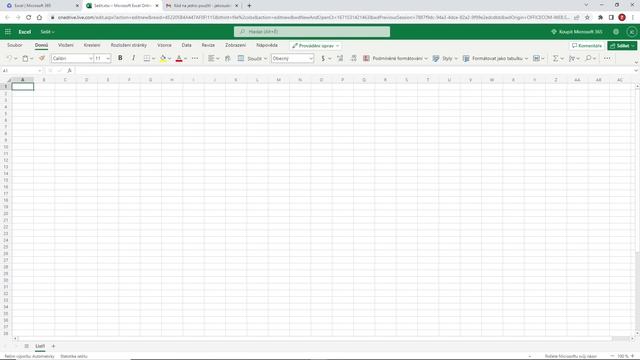640x360 pixels.
Task: Switch to the Vzorce tab
Action: point(164,45)
